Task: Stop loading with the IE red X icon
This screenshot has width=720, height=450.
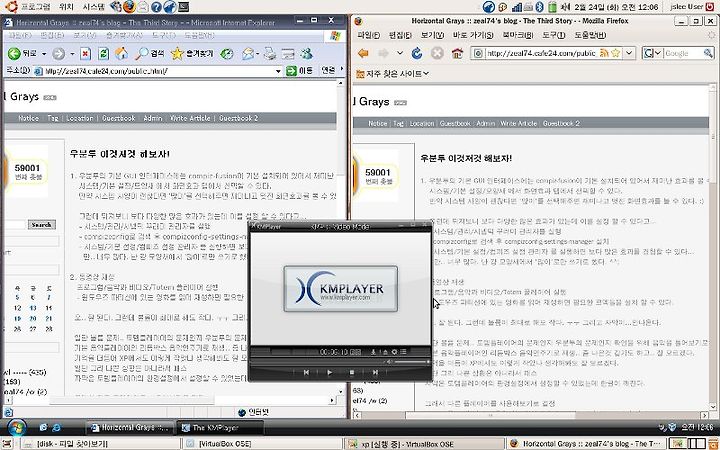Action: coord(85,54)
